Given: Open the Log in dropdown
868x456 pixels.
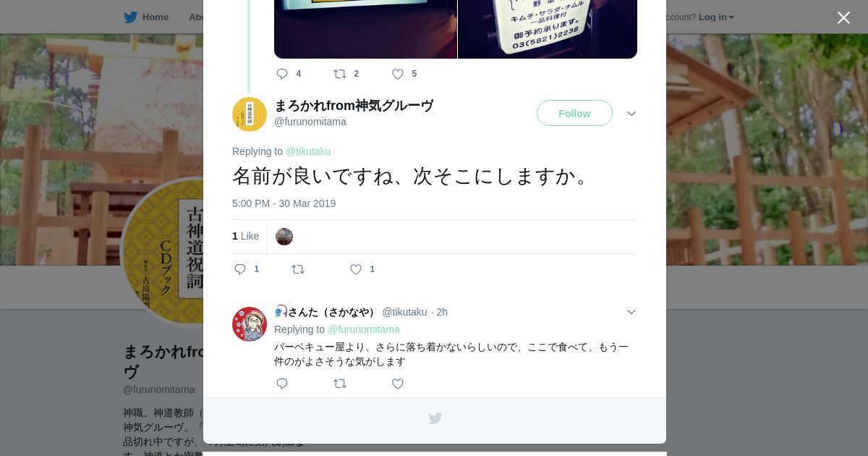Looking at the screenshot, I should (x=716, y=17).
